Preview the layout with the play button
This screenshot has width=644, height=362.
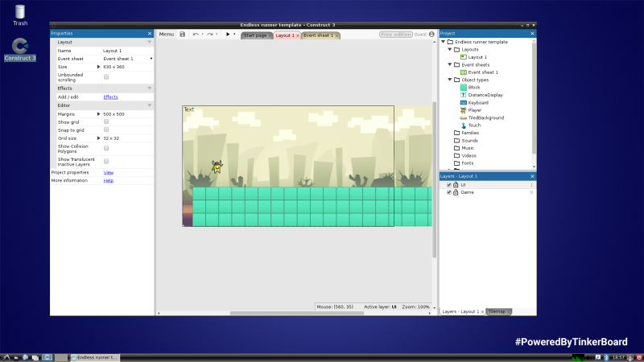pos(228,35)
